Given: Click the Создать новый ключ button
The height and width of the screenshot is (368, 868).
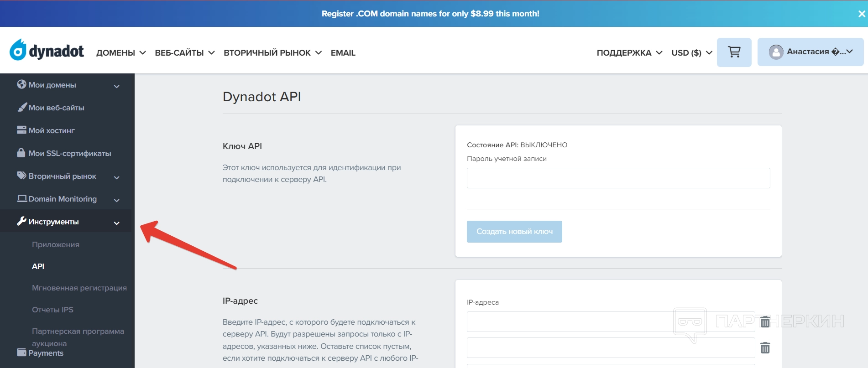Looking at the screenshot, I should point(514,232).
